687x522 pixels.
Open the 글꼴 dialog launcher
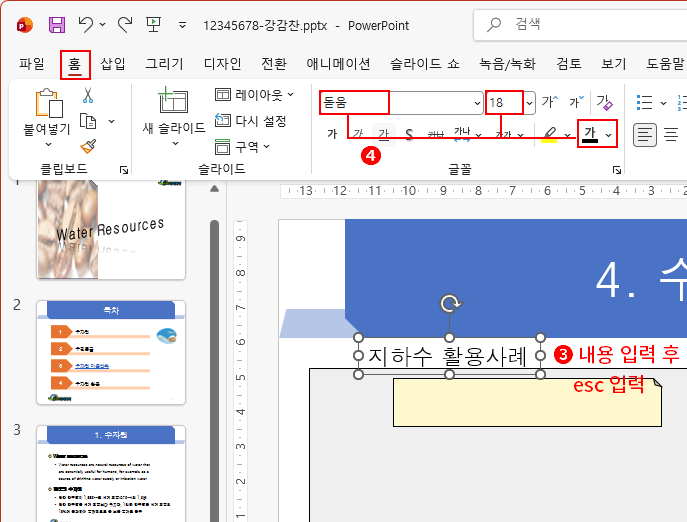pyautogui.click(x=617, y=170)
